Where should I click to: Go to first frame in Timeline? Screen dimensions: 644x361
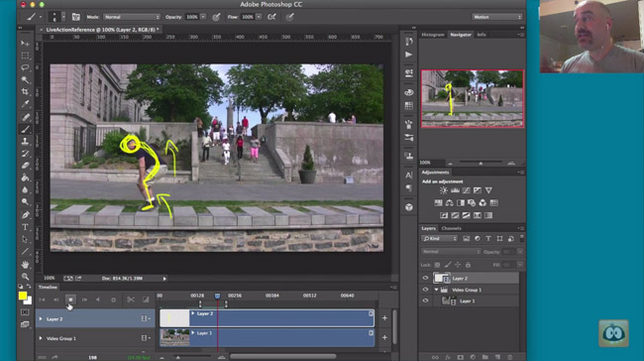42,300
